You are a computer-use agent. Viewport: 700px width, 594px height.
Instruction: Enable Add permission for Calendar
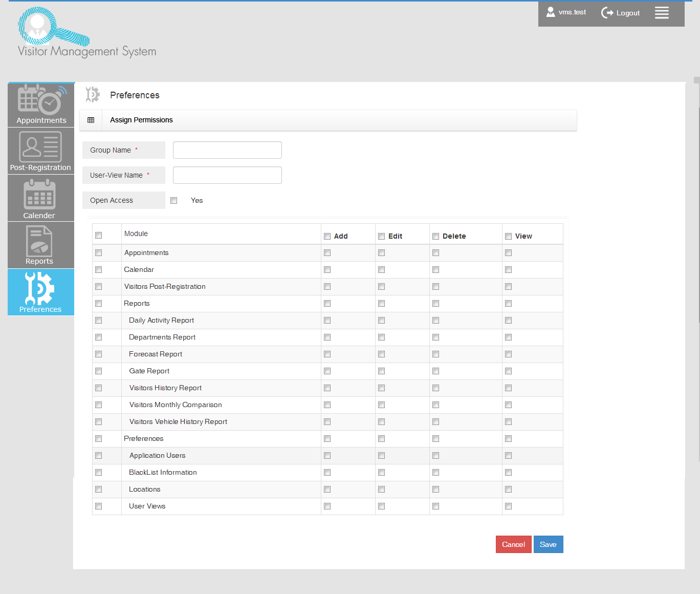tap(327, 270)
